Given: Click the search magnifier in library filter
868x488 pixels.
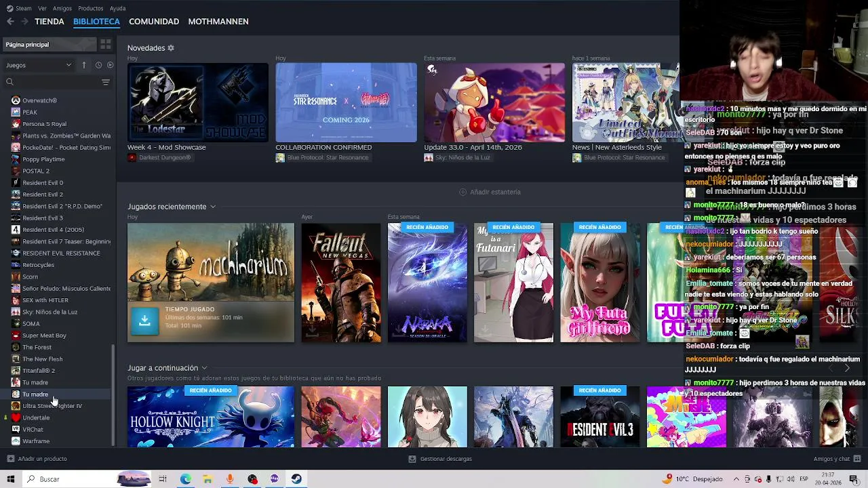Looking at the screenshot, I should click(9, 82).
